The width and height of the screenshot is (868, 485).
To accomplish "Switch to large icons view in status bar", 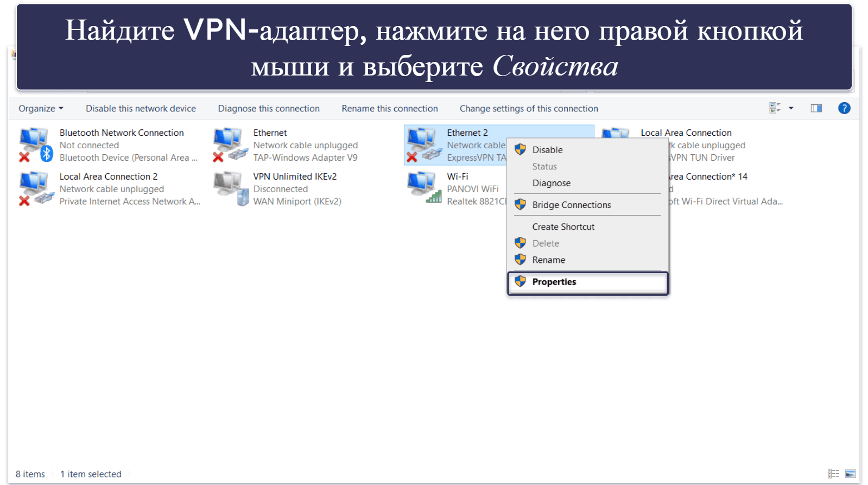I will (x=851, y=474).
